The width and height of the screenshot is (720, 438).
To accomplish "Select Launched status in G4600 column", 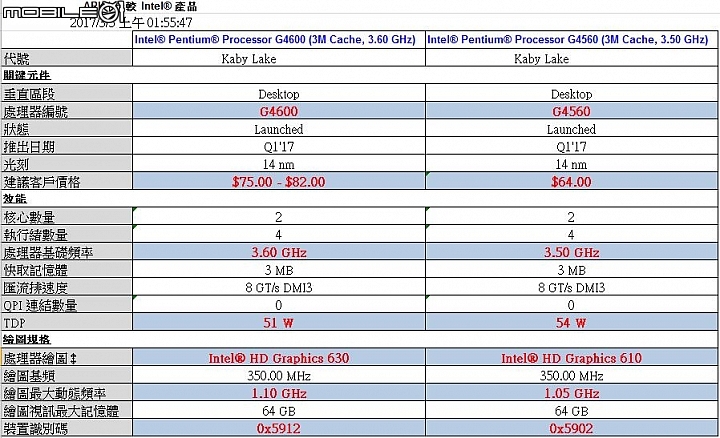I will (279, 129).
